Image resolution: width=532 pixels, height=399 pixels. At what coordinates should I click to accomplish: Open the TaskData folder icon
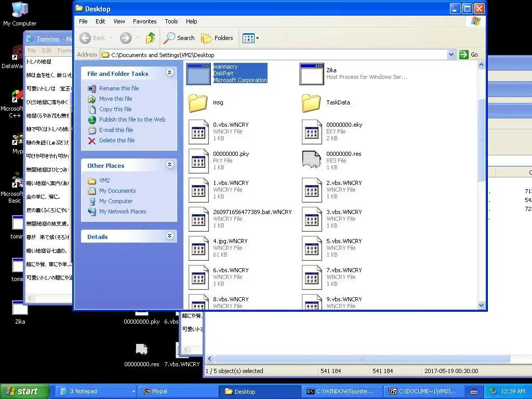[311, 103]
